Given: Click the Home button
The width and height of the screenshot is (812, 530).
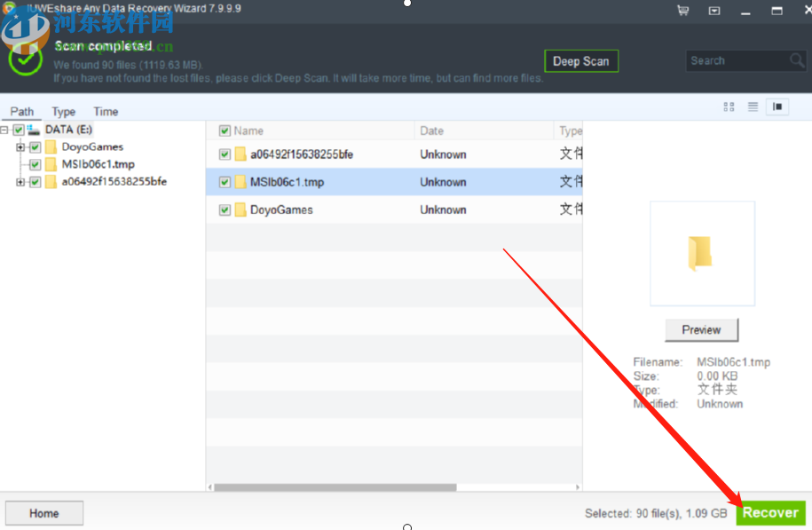Looking at the screenshot, I should [44, 513].
